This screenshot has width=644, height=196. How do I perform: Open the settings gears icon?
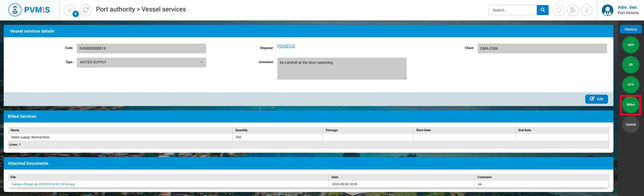pyautogui.click(x=573, y=10)
